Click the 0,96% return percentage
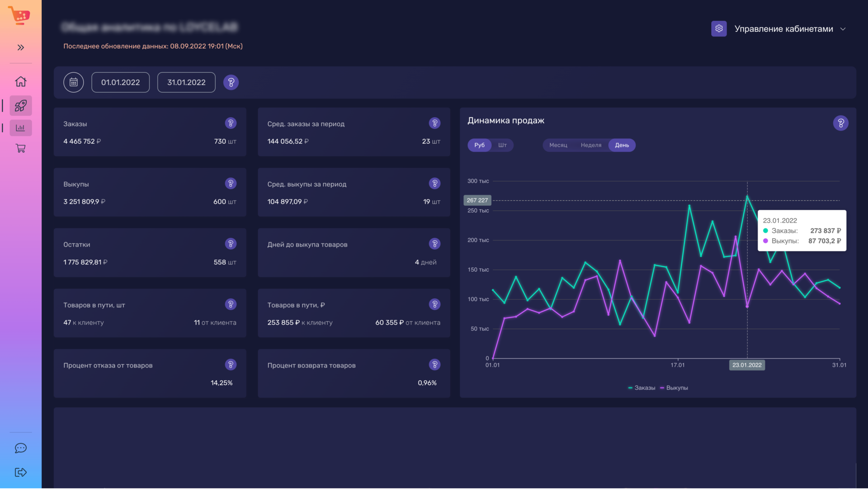 tap(427, 383)
